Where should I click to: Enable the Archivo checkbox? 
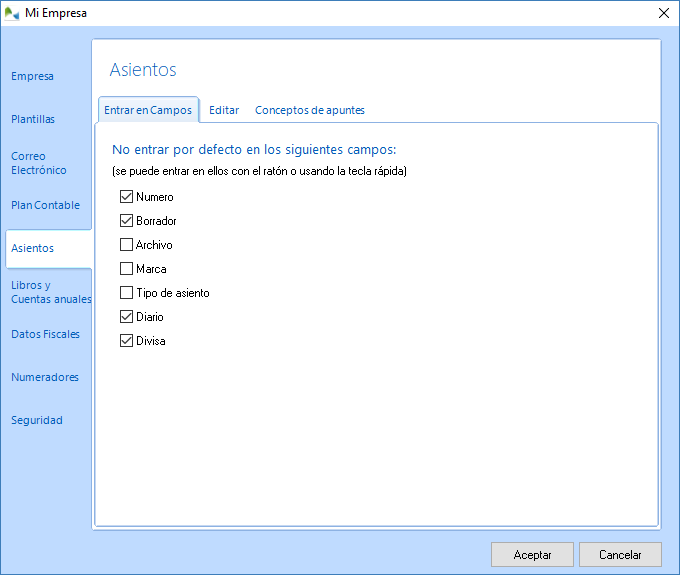(126, 245)
